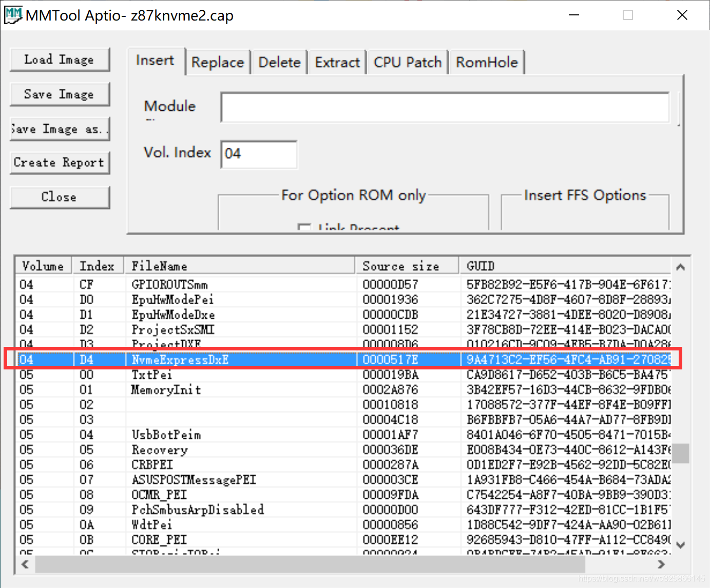Open the Delete tab
710x588 pixels.
tap(279, 62)
